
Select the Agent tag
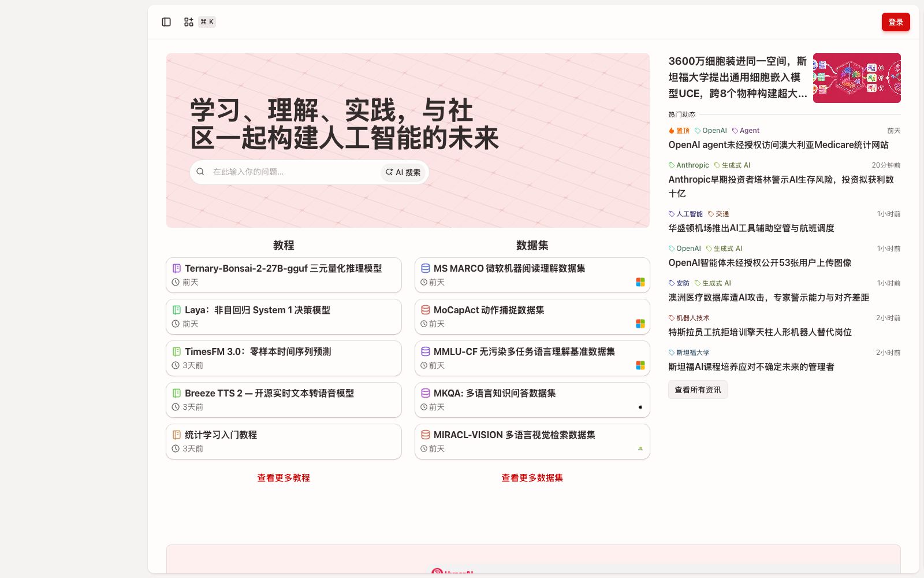pos(746,131)
